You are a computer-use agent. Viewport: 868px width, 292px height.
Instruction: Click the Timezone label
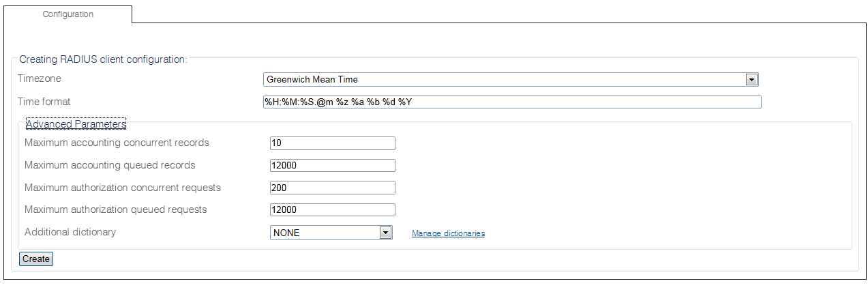click(40, 78)
